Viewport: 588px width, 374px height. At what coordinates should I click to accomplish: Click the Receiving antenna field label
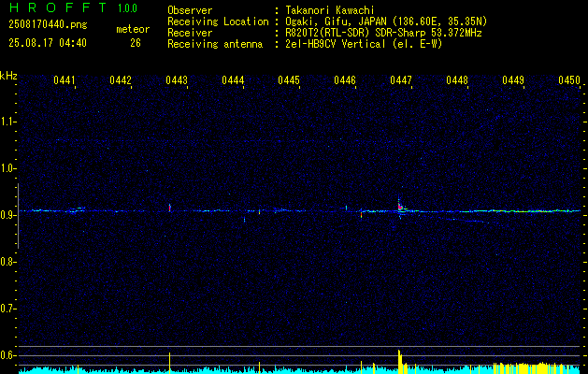click(215, 44)
